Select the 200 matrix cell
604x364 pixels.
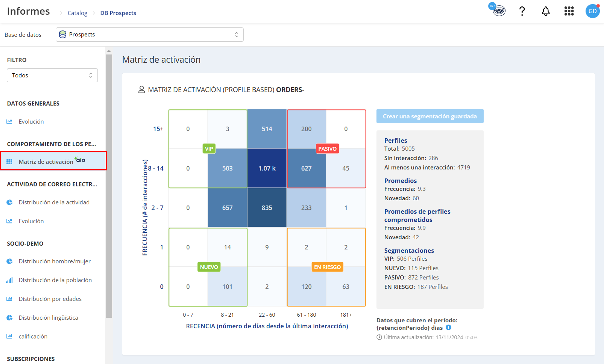(x=306, y=129)
